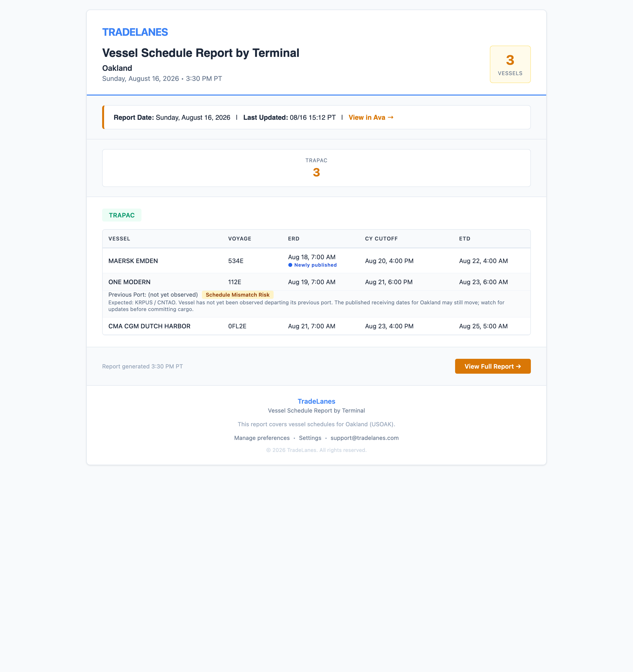
Task: Open the View in Ava link
Action: point(371,117)
